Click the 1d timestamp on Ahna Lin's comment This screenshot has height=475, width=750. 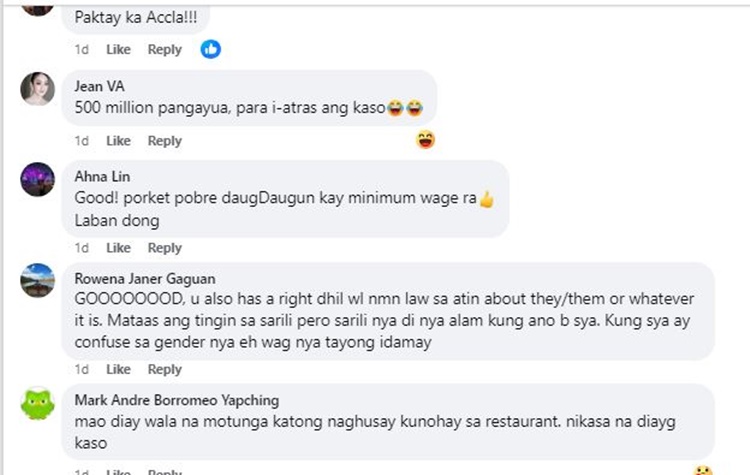click(82, 248)
